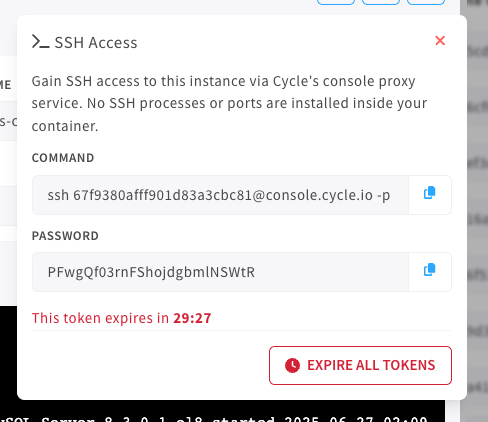This screenshot has height=422, width=488.
Task: Click the rightmost outlined button above dialog
Action: (x=426, y=2)
